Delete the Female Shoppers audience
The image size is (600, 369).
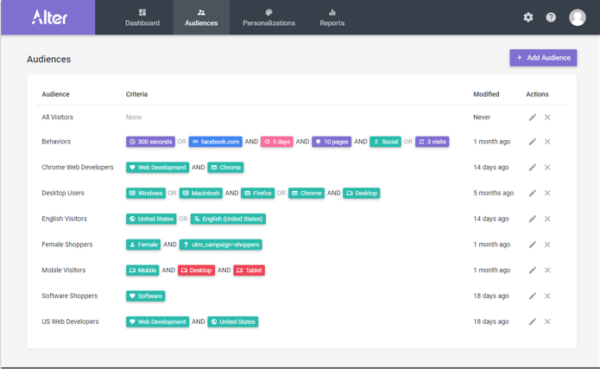point(547,244)
